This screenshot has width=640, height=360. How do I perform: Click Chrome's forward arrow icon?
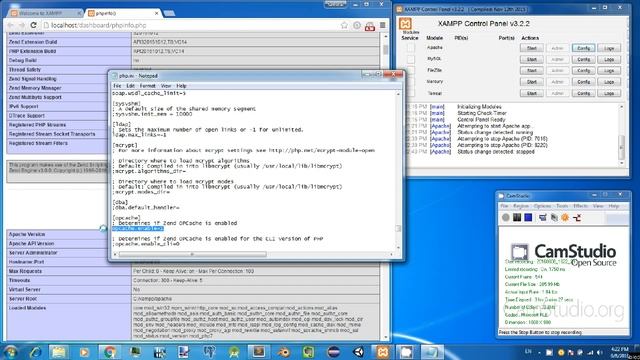pos(22,25)
